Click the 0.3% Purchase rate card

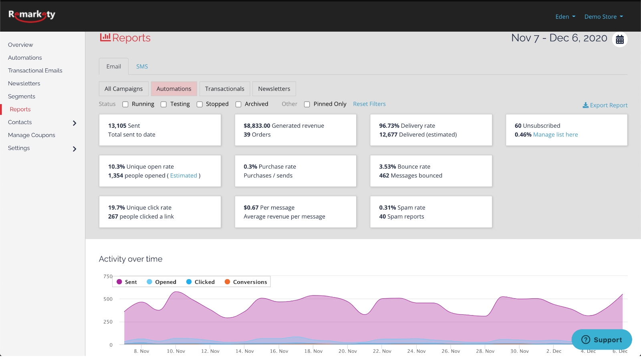pos(296,171)
